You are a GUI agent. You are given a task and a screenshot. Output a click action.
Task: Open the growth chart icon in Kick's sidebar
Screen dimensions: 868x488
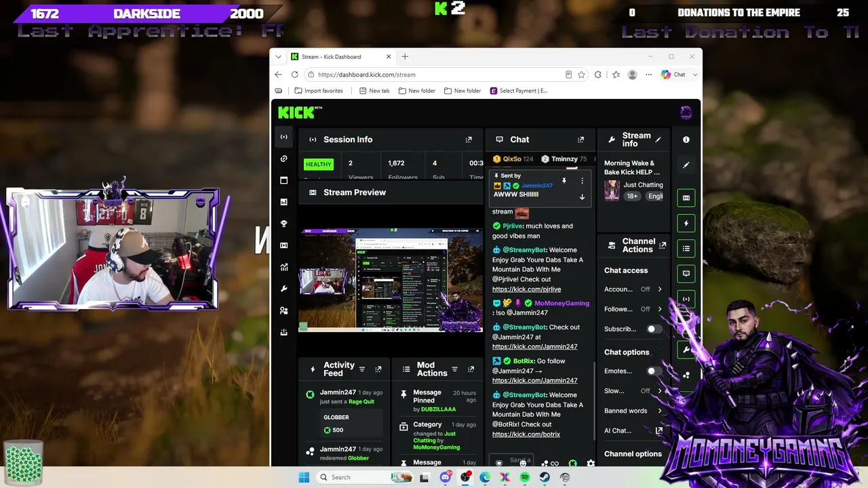[x=284, y=267]
